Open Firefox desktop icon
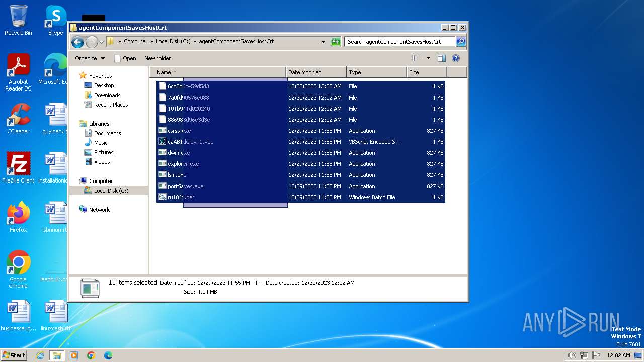 (18, 217)
